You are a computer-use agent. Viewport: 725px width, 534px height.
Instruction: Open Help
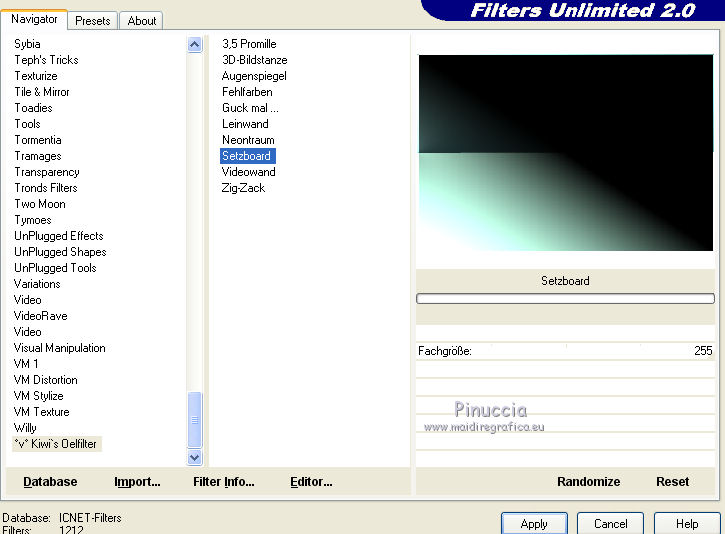click(687, 523)
